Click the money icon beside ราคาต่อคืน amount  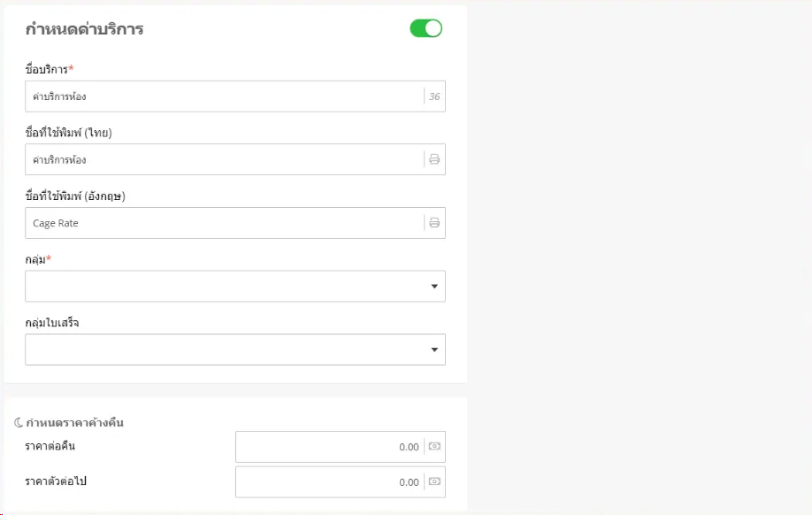[434, 447]
